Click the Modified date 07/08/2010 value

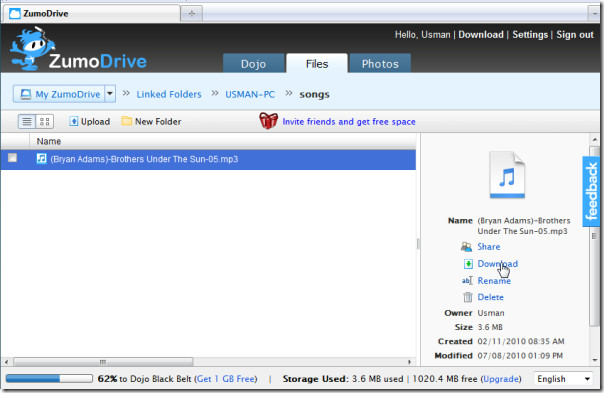(520, 356)
